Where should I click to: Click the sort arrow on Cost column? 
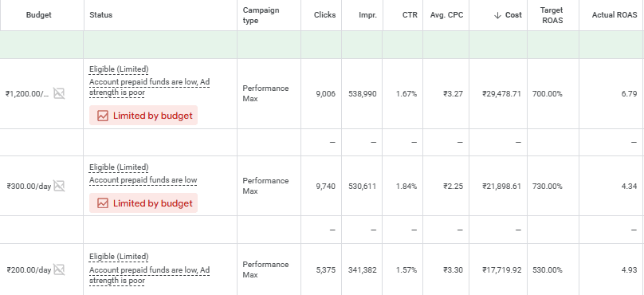pyautogui.click(x=498, y=15)
